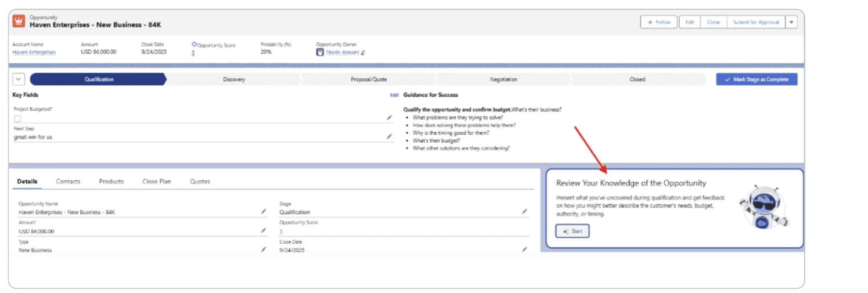Open the Haven Enterprises account link
The width and height of the screenshot is (868, 293).
(34, 52)
